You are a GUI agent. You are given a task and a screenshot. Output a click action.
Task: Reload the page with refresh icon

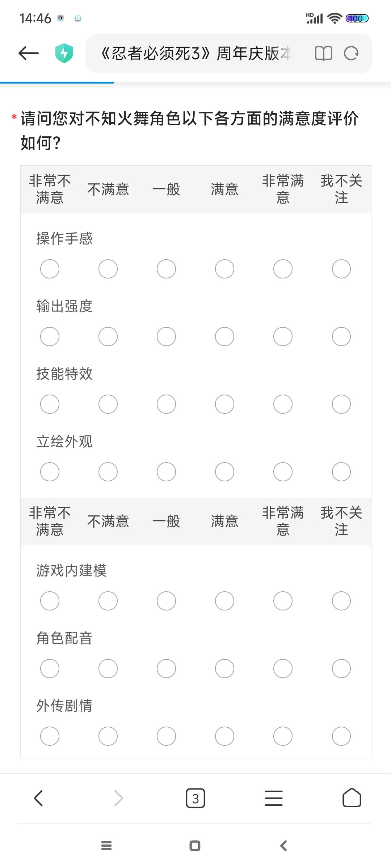click(351, 54)
